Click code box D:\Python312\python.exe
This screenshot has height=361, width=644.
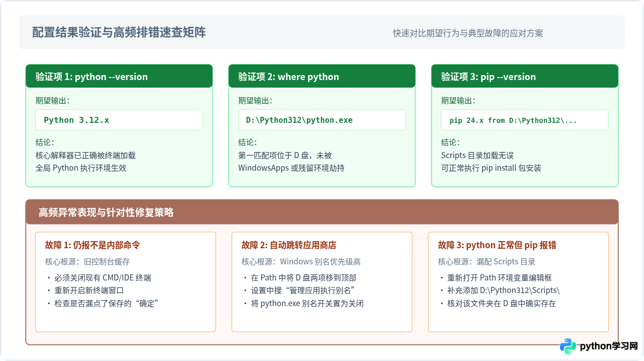(322, 120)
